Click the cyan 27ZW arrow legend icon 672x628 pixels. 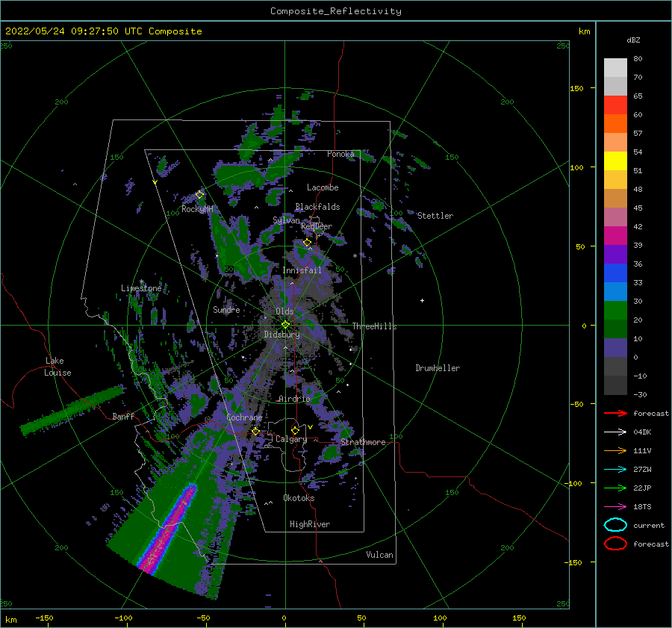tap(615, 470)
